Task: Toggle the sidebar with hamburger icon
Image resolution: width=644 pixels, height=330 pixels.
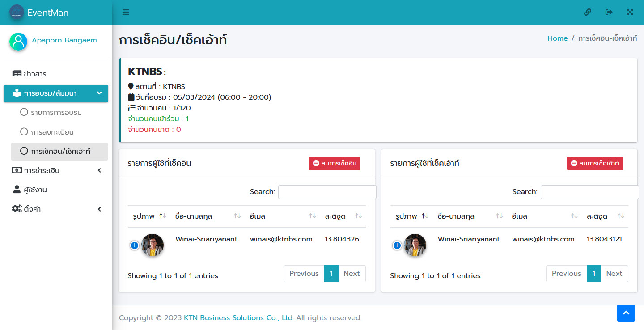Action: click(126, 13)
